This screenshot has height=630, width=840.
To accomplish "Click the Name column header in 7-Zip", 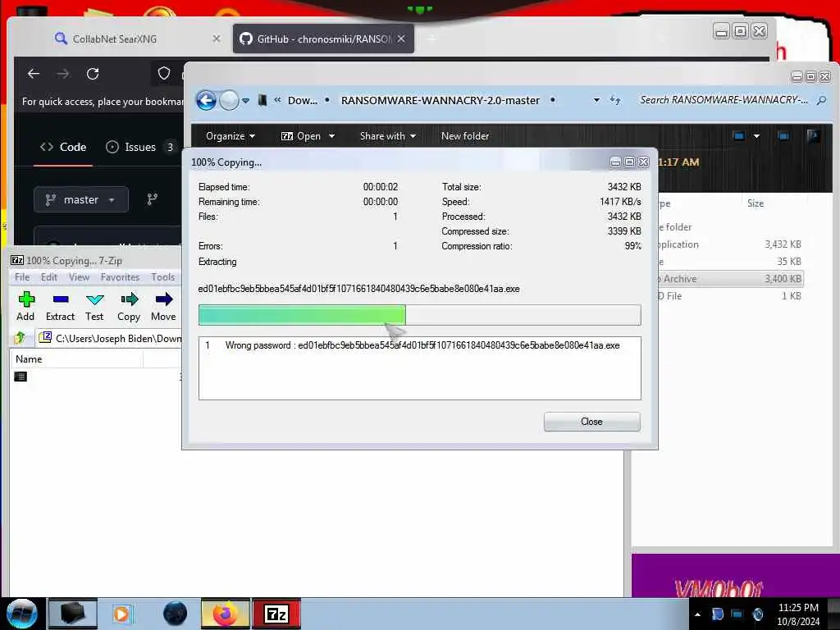I will (76, 359).
